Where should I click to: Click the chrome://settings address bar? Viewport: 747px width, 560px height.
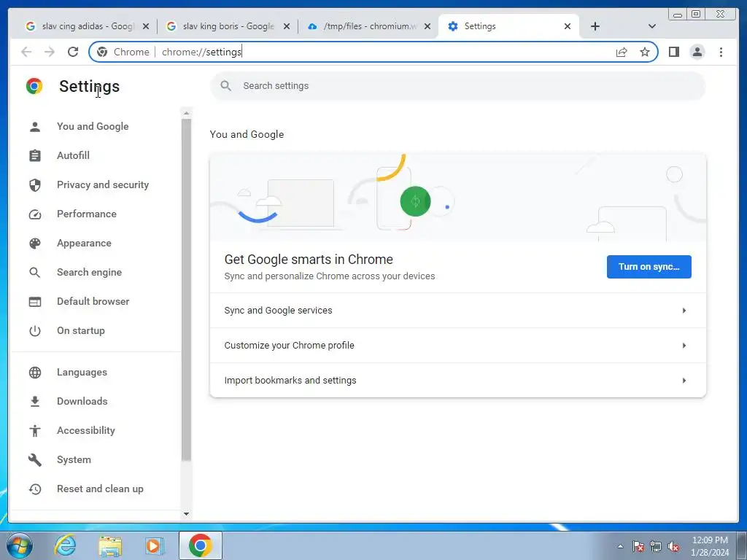click(x=373, y=52)
